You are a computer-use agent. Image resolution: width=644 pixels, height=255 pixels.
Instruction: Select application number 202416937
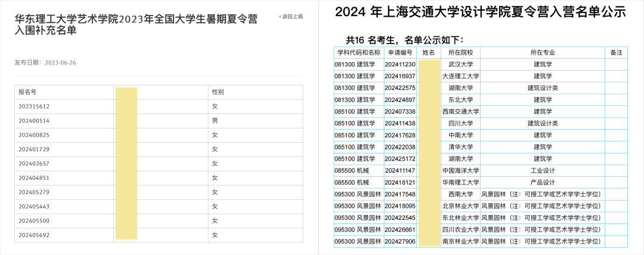[x=401, y=76]
